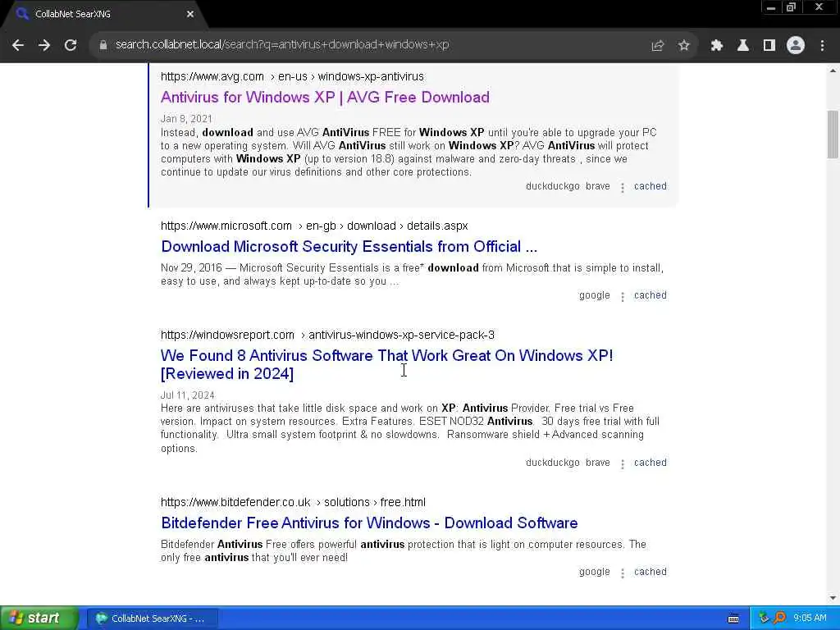Open Bitdefender Free Antivirus result
Viewport: 840px width, 630px height.
369,523
